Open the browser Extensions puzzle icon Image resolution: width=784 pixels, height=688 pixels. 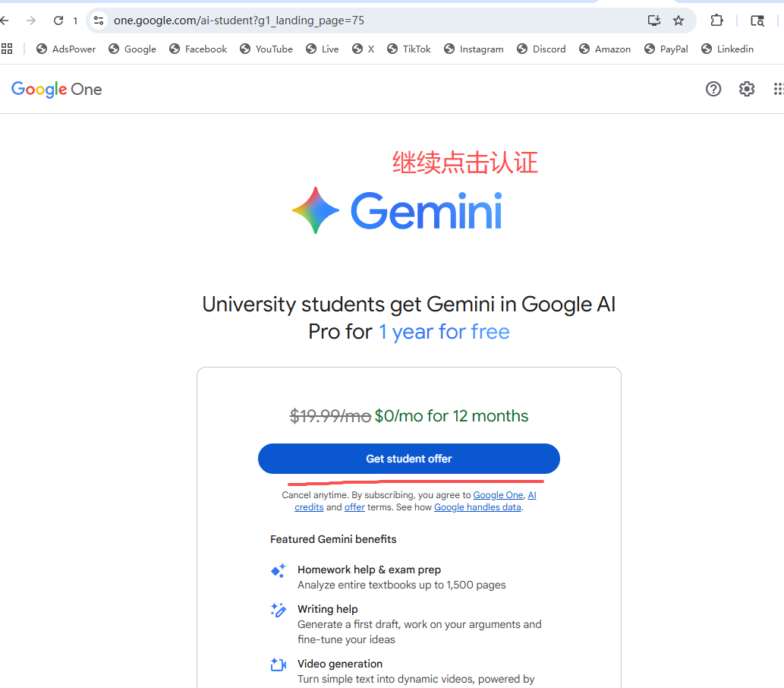[x=716, y=21]
